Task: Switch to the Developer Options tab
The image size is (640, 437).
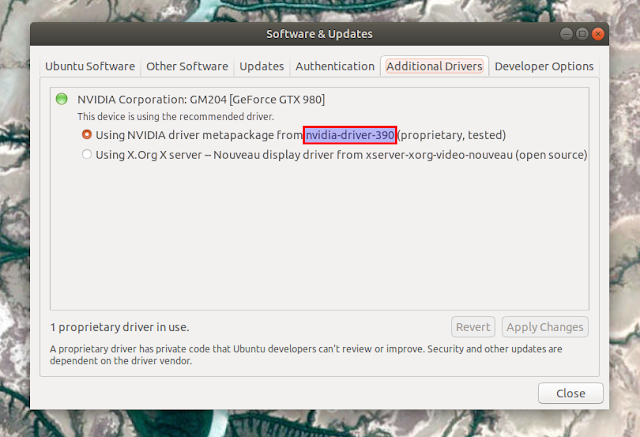Action: pyautogui.click(x=544, y=67)
